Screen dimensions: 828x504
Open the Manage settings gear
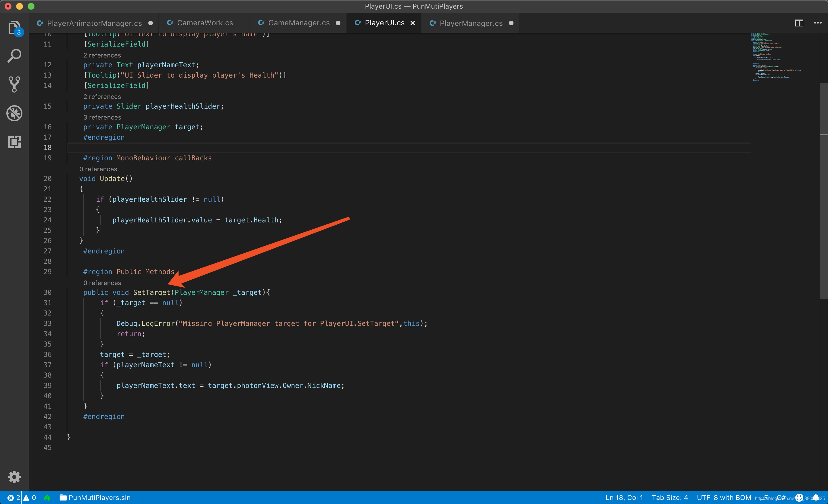tap(14, 477)
